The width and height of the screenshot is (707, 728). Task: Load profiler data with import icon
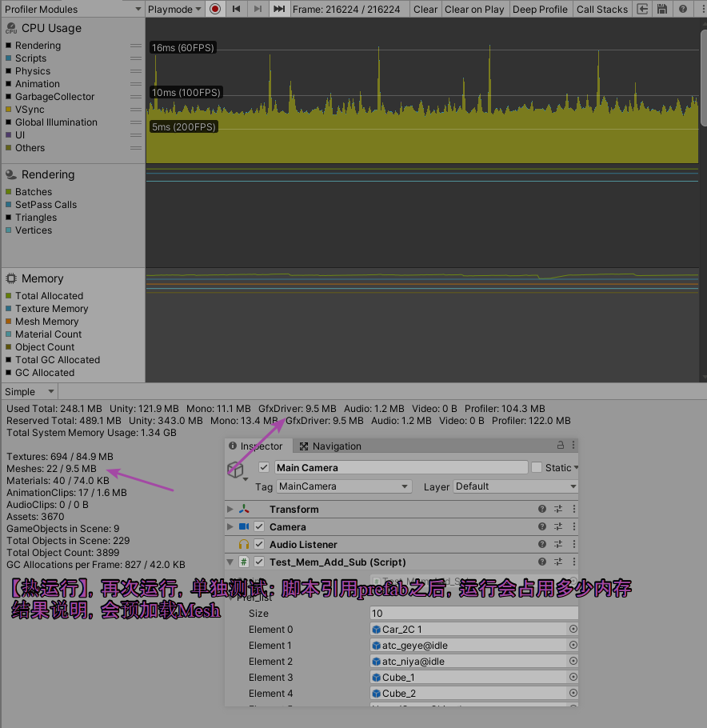pos(642,9)
